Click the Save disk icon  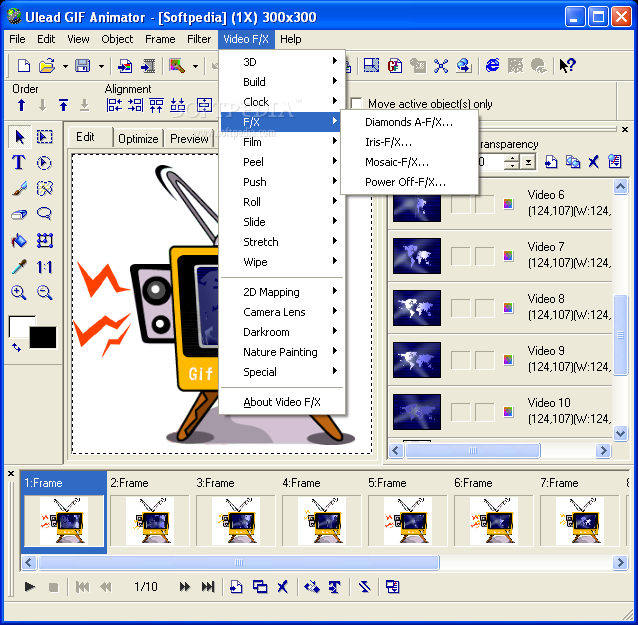(83, 66)
